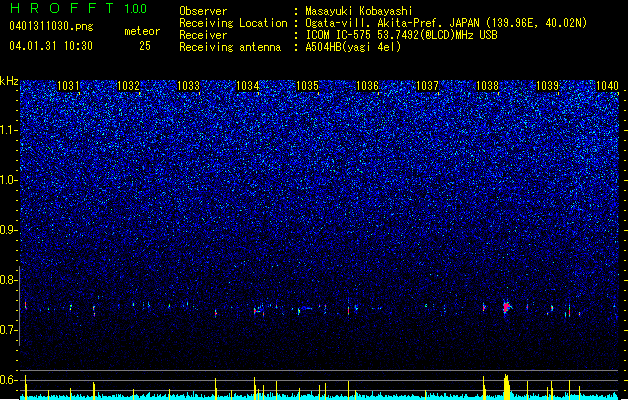Click the version number 1.0.0
This screenshot has width=629, height=400.
[x=135, y=9]
